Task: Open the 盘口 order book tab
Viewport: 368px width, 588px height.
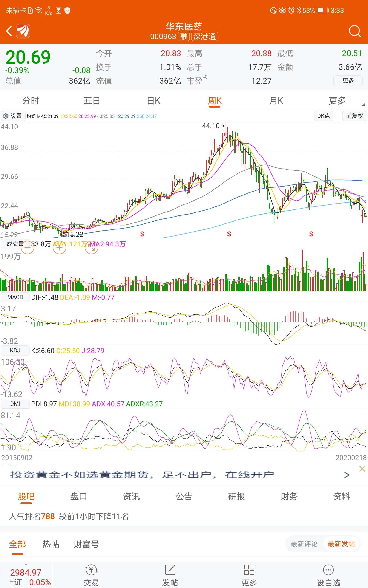Action: point(79,496)
